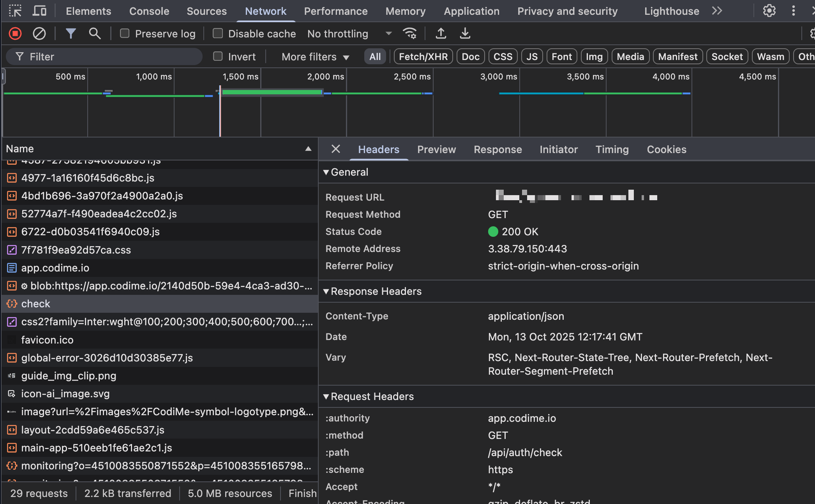Enable Preserve log checkbox

tap(125, 34)
